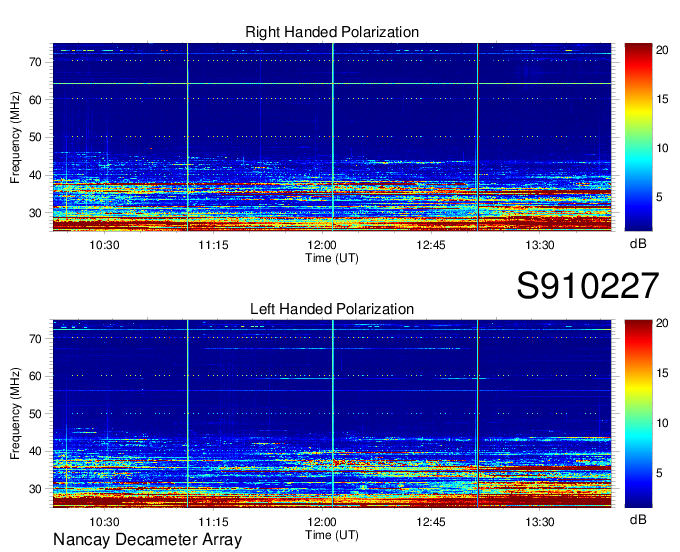680x552 pixels.
Task: Click the 12:45 tick of the Right Handed plot
Action: [431, 245]
